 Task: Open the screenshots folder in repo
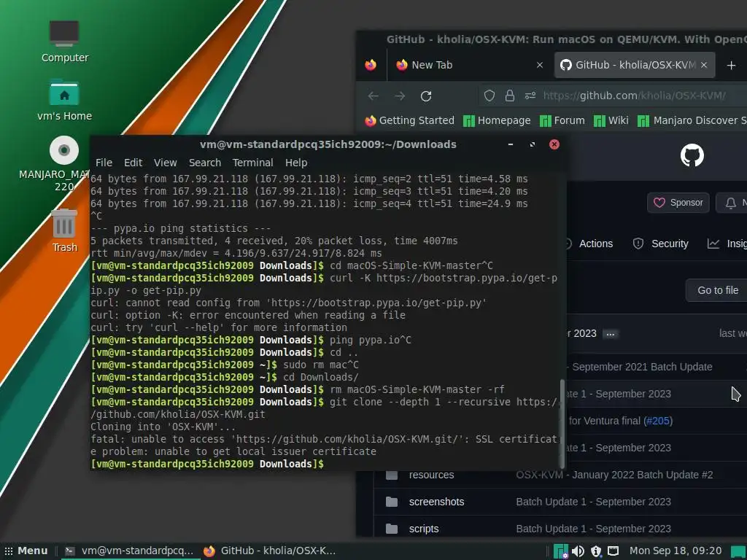point(436,502)
